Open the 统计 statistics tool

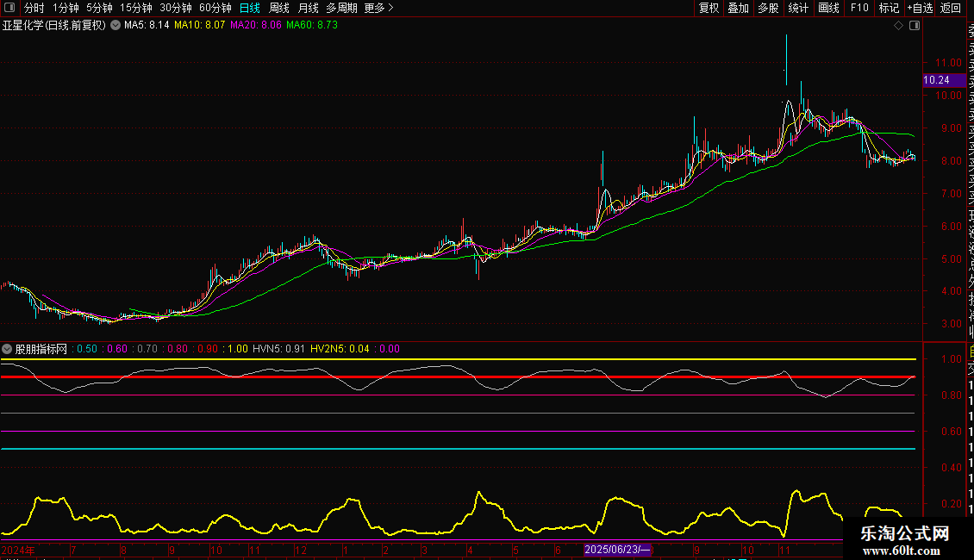pos(798,8)
